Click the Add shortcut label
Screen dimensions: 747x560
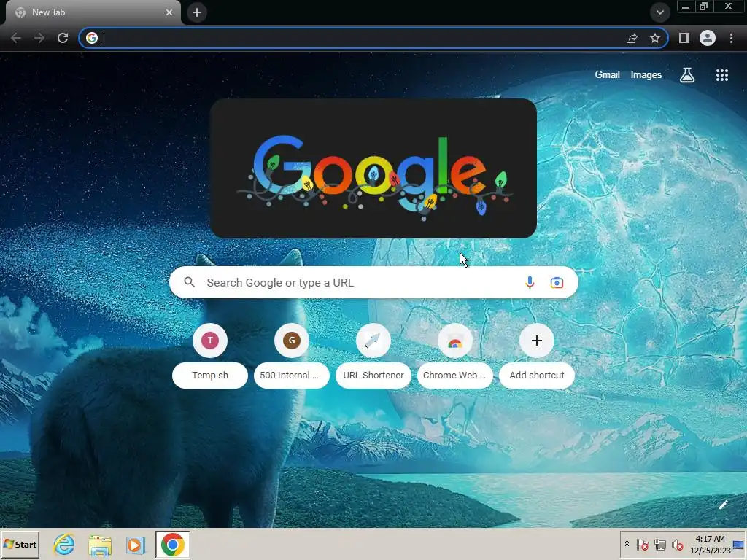tap(537, 376)
